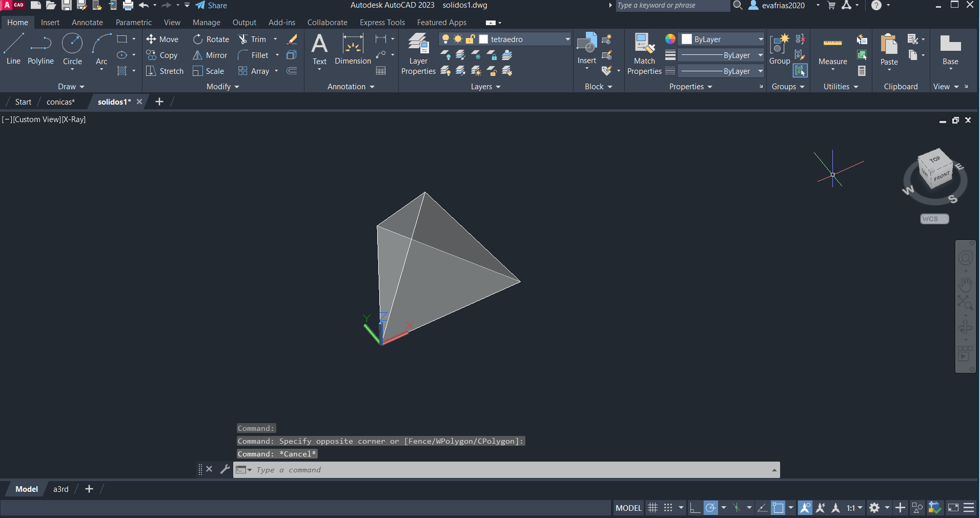Click the TOP face of the ViewCube
This screenshot has height=518, width=980.
point(935,159)
